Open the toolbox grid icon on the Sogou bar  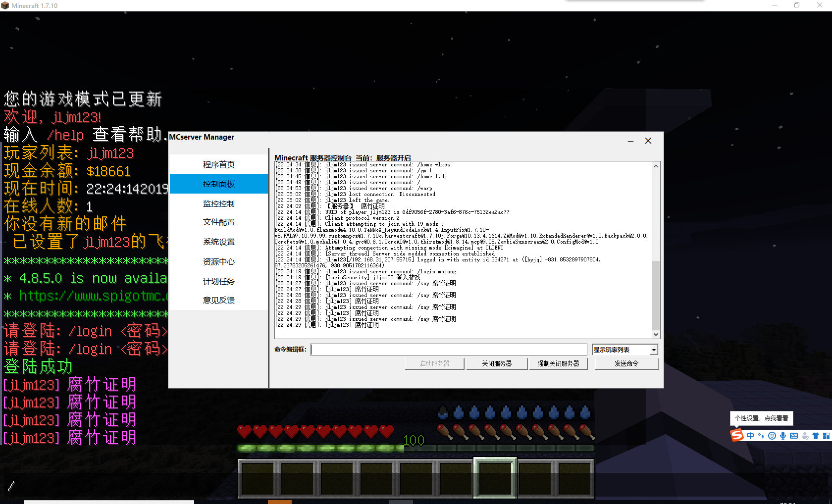[x=826, y=436]
